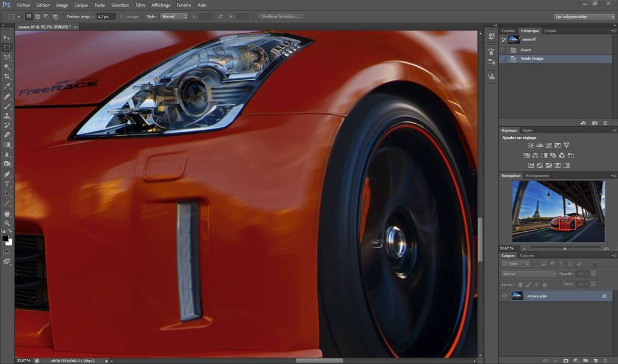Select the Crop tool in the toolbar
618x364 pixels.
pos(7,77)
